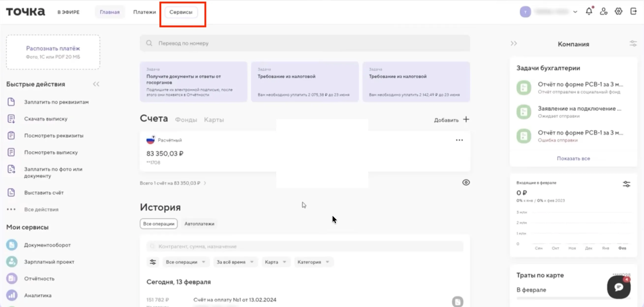Click the logout icon in top right

point(633,12)
